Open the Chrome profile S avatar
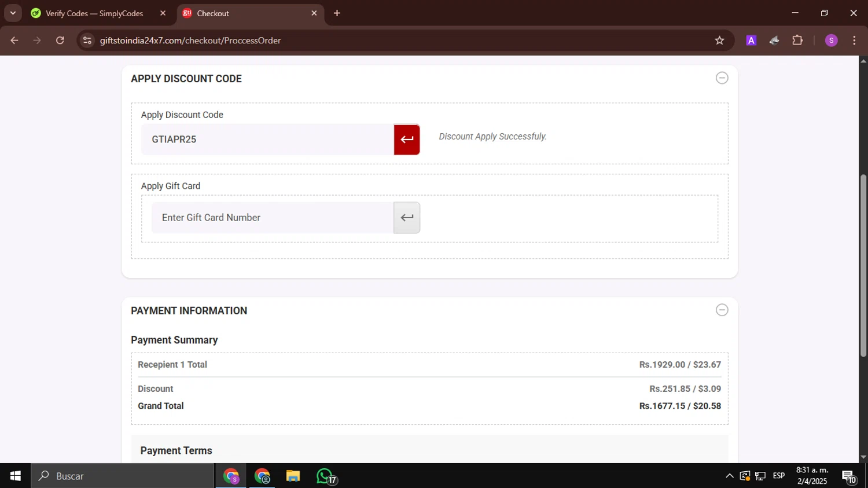The image size is (868, 488). point(832,41)
